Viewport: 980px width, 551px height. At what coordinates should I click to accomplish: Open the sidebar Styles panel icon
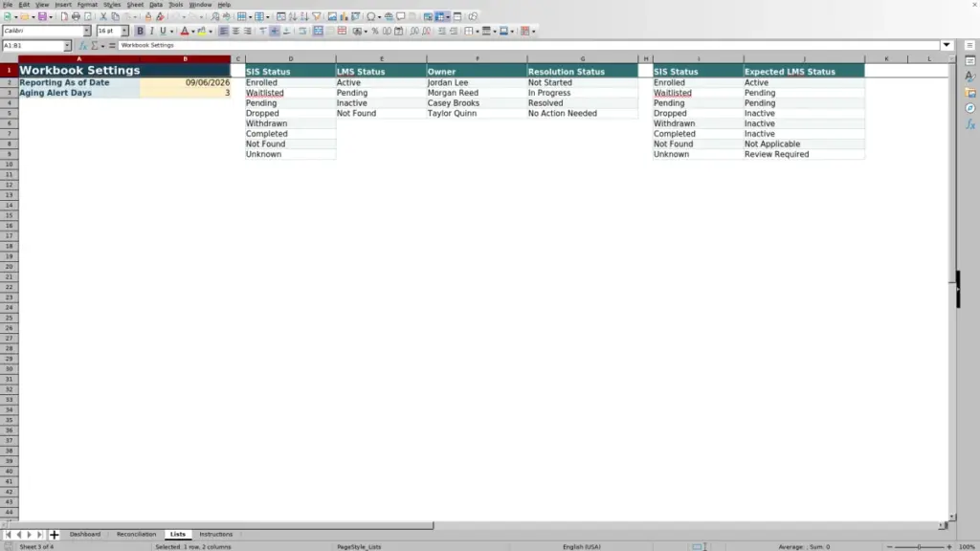point(970,77)
